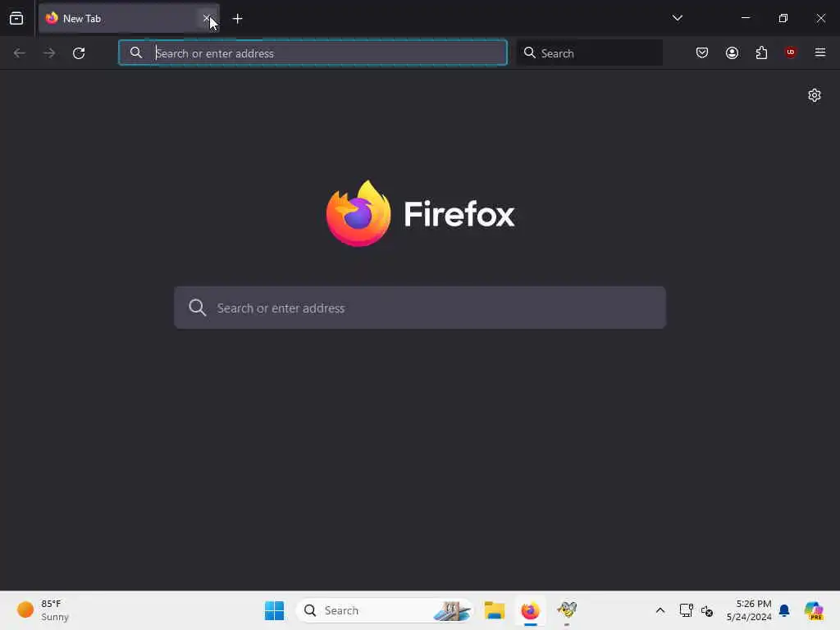Open uBlock Origin extension popup

tap(790, 52)
